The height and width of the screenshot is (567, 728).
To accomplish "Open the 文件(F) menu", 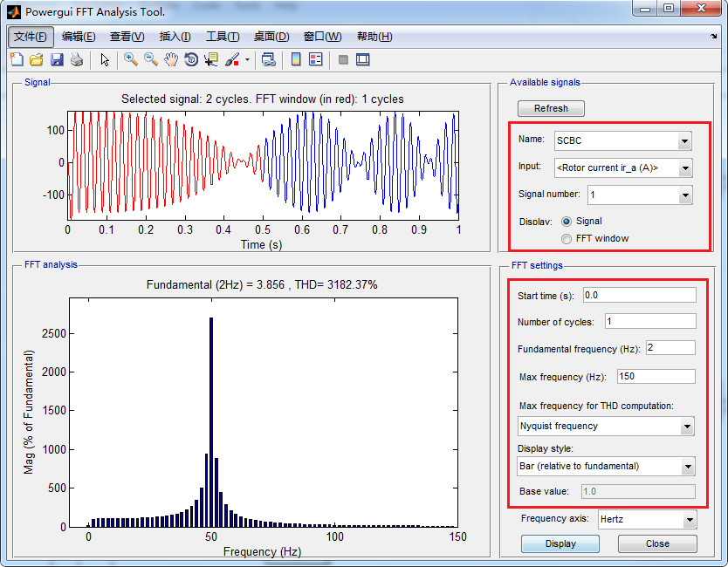I will pos(31,37).
